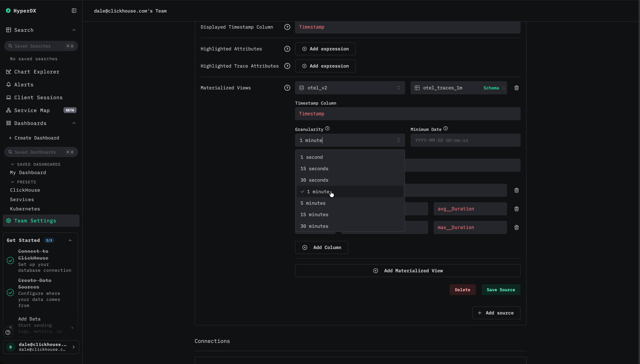Collapse the Saved Dashboards section
Screen dimensions: 640x364
[13, 164]
